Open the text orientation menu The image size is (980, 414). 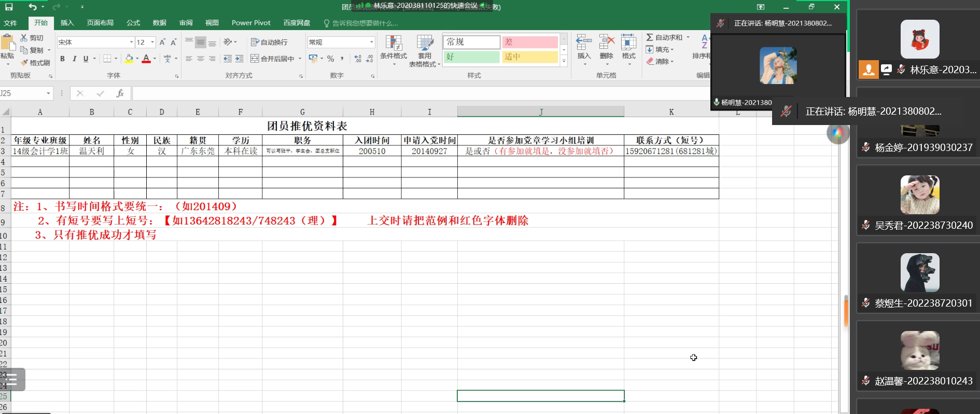pos(230,42)
